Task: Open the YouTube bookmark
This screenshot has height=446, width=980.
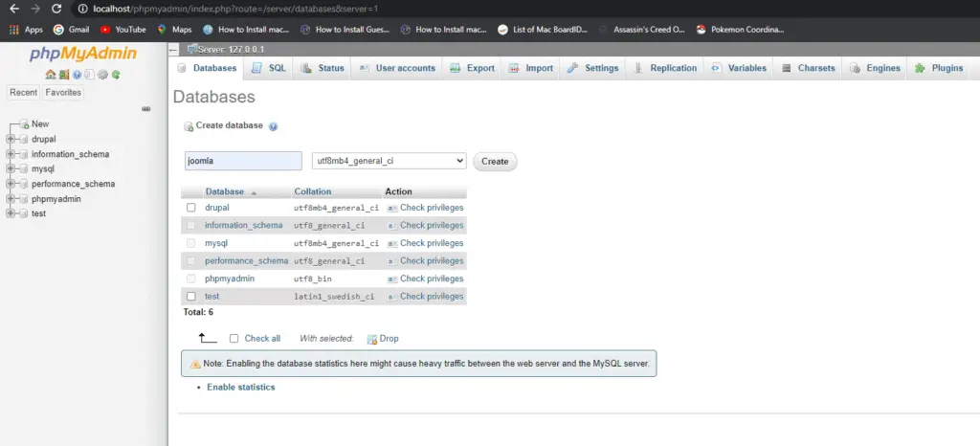Action: 122,30
